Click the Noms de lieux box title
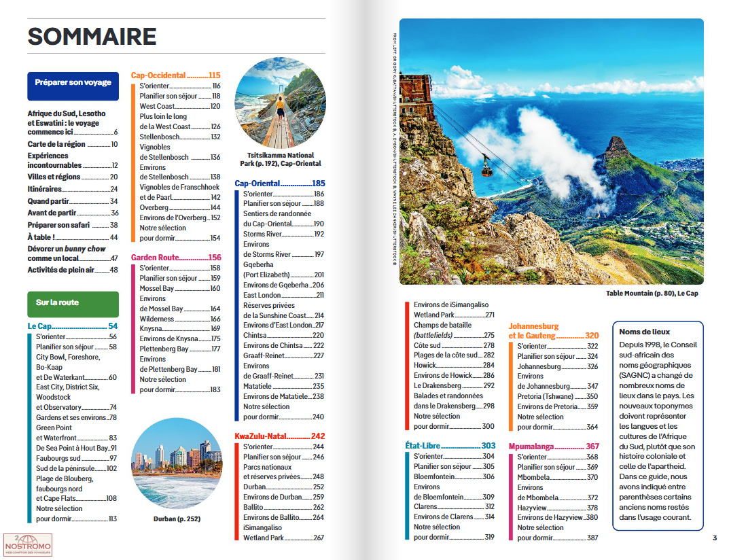 click(644, 332)
